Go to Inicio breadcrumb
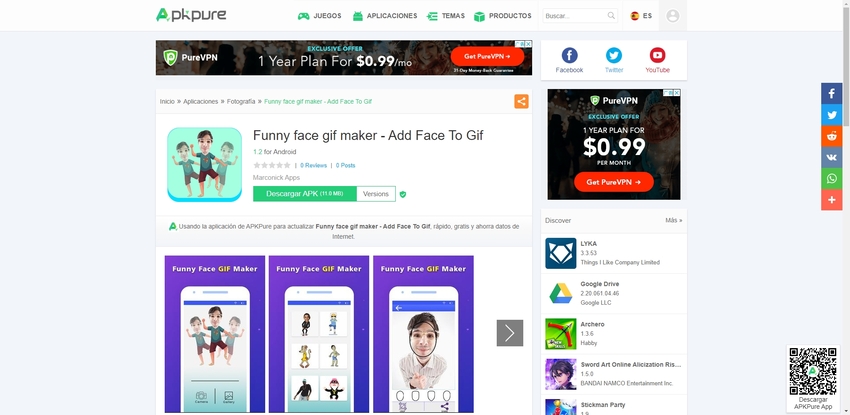 pos(167,101)
